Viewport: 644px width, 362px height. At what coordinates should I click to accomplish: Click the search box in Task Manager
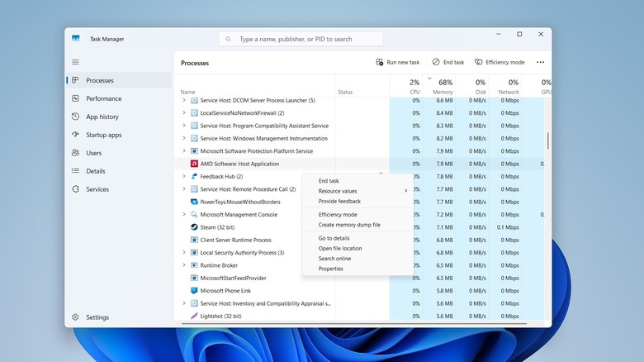point(301,39)
